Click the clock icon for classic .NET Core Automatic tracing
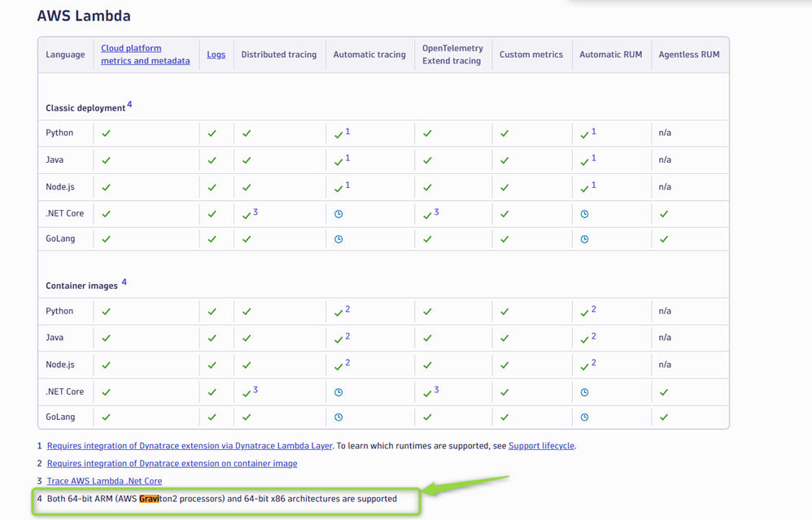Image resolution: width=812 pixels, height=520 pixels. (x=338, y=214)
